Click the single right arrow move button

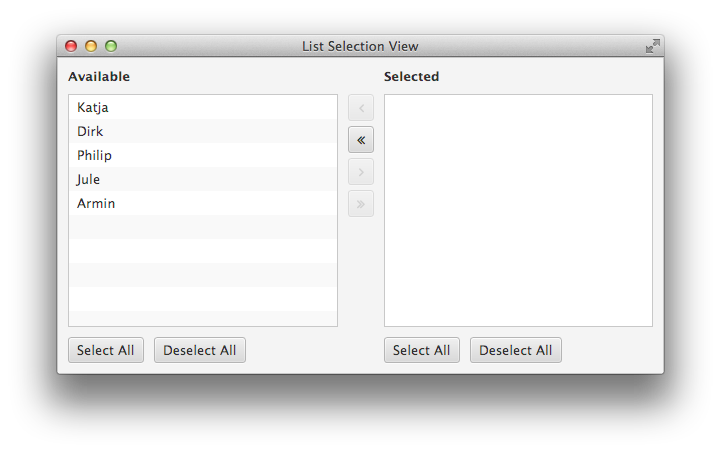tap(361, 172)
